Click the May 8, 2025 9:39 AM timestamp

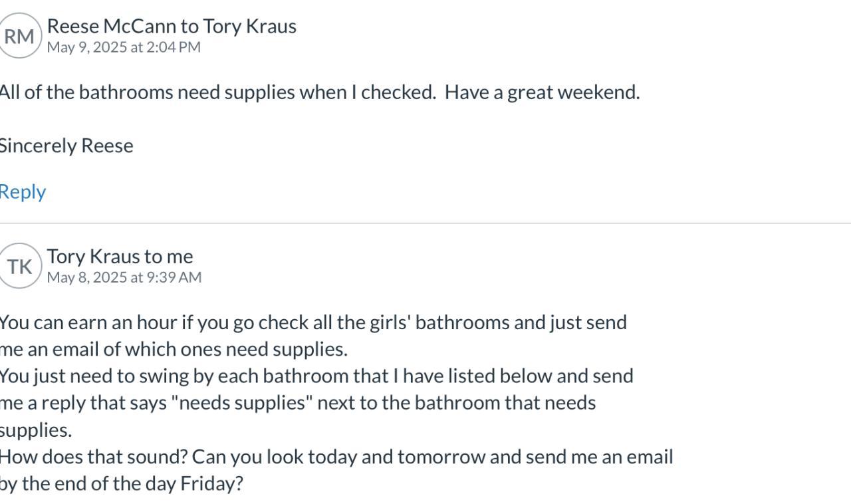pyautogui.click(x=124, y=277)
